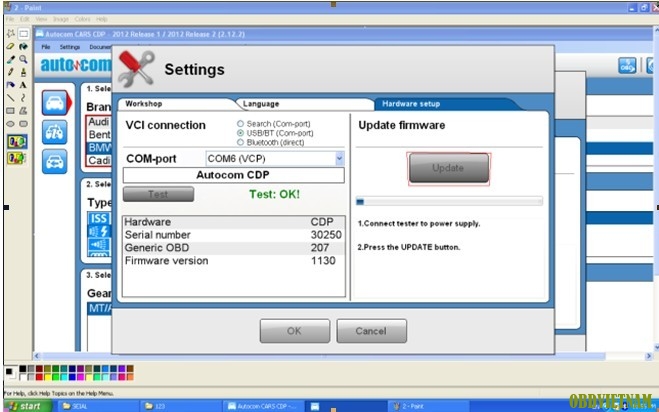Open Paint's Image menu
Viewport: 659px width, 412px height.
click(61, 19)
